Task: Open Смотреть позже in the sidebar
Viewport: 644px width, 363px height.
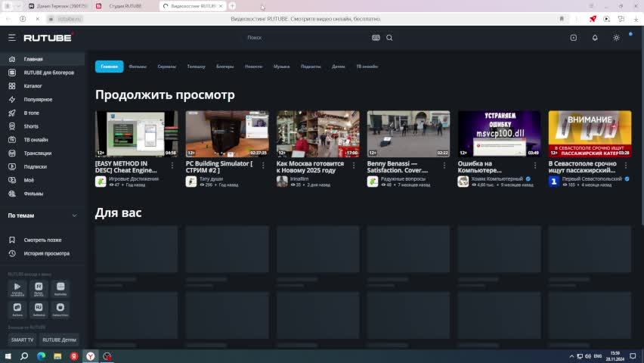Action: point(42,240)
